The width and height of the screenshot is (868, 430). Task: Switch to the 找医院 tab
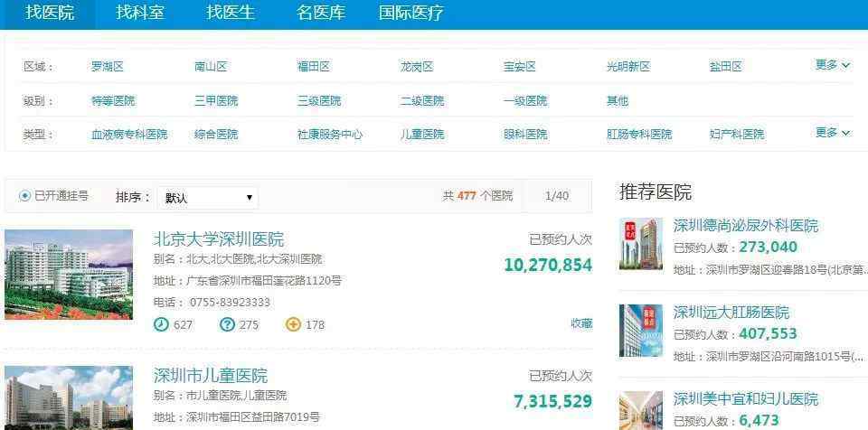pos(50,13)
